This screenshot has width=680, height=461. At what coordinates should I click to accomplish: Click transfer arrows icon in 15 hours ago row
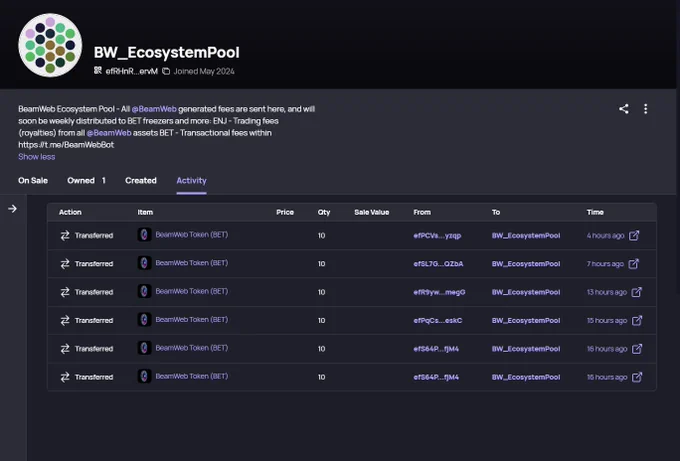pos(65,320)
